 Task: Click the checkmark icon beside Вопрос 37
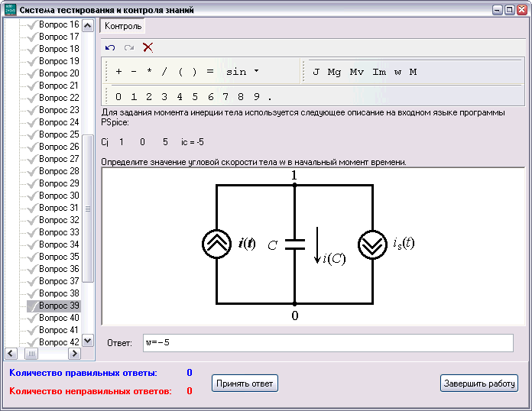coord(31,281)
